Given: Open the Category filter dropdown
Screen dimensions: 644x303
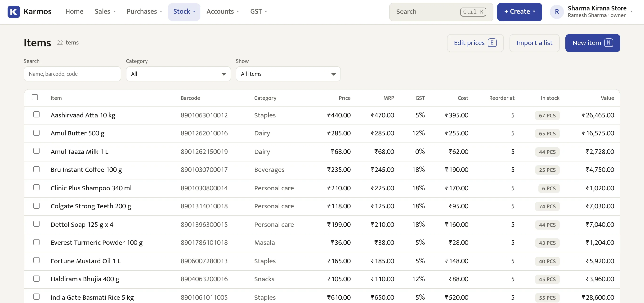Looking at the screenshot, I should (x=178, y=74).
